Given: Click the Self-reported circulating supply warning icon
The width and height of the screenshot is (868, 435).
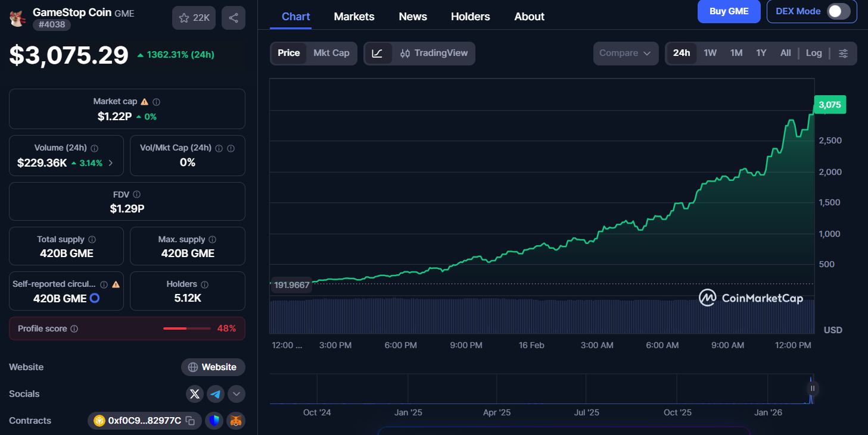Looking at the screenshot, I should 116,284.
